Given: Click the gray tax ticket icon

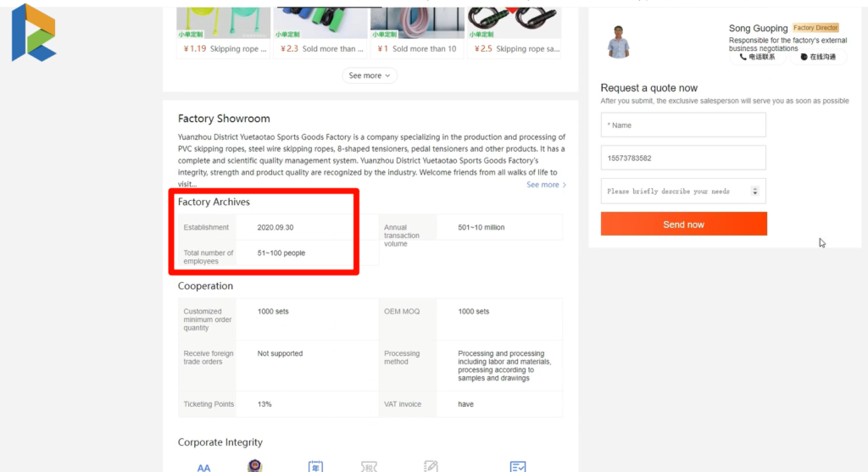Looking at the screenshot, I should pos(369,466).
